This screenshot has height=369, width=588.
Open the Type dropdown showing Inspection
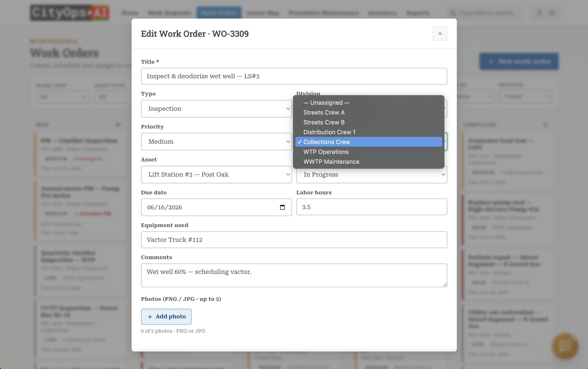coord(216,109)
